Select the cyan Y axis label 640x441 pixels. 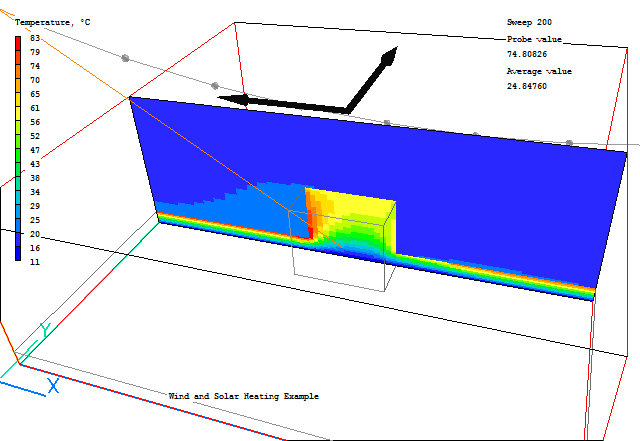click(x=43, y=329)
